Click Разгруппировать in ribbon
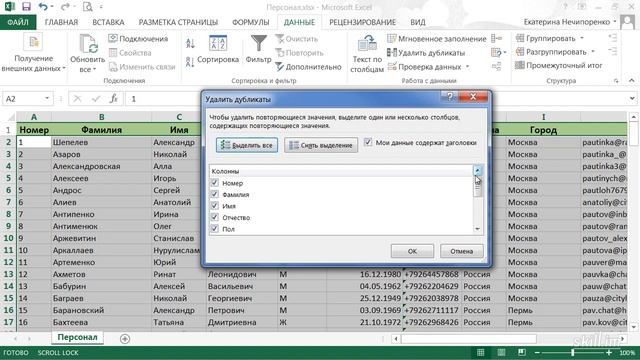Screen dimensions: 640x360 click(x=551, y=52)
